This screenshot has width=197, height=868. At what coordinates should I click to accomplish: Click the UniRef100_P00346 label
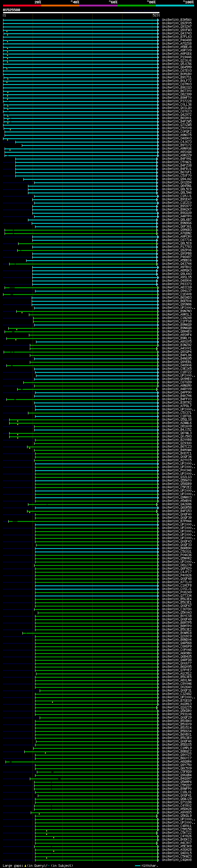tap(176, 470)
